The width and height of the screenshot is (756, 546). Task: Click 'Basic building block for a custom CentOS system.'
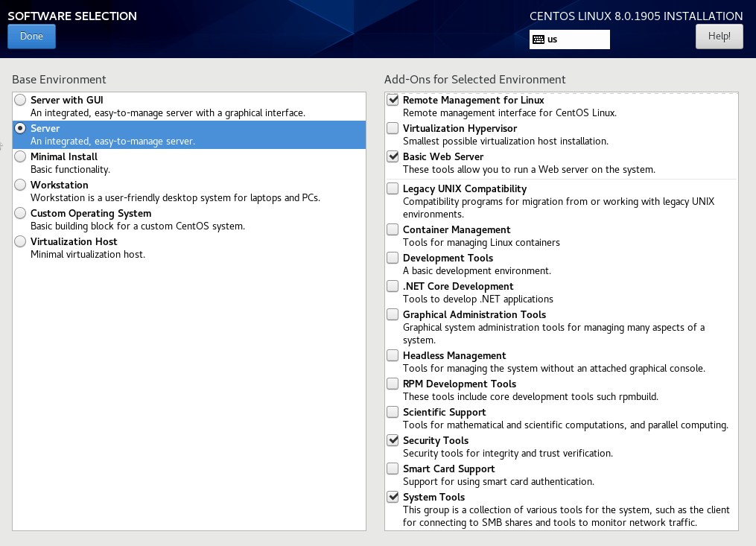[138, 226]
